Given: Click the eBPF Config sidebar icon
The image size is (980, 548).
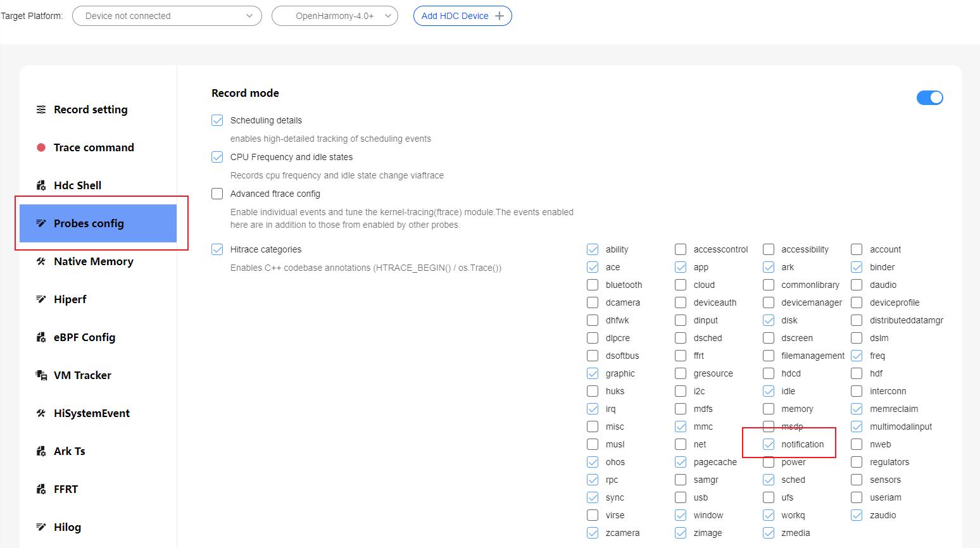Looking at the screenshot, I should (41, 337).
